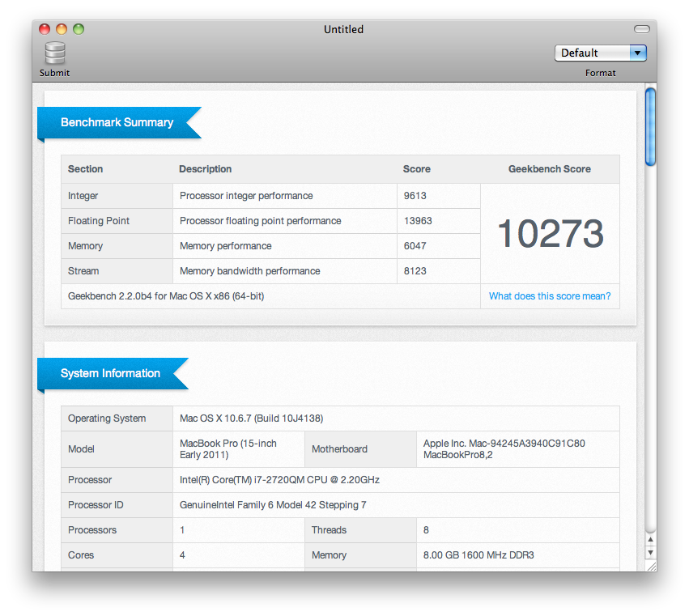Click 'Memory bandwidth performance' description
This screenshot has width=689, height=616.
[x=249, y=271]
